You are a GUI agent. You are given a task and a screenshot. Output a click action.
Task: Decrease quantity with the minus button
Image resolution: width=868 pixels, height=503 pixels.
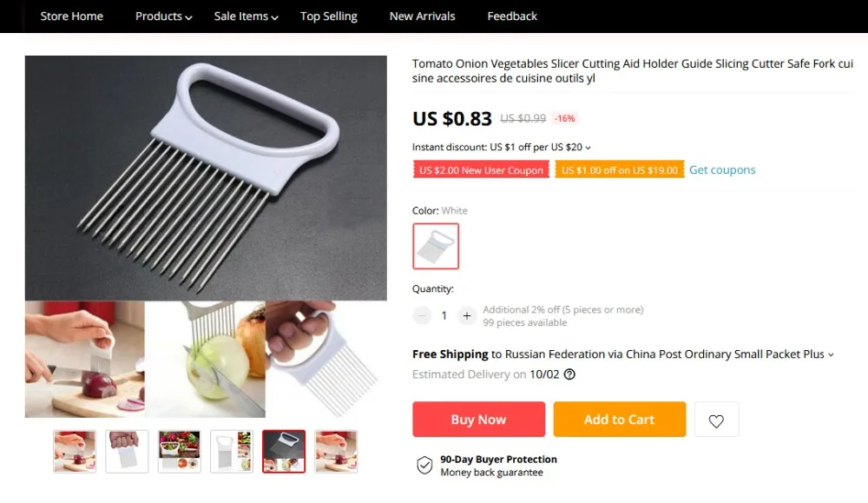click(422, 315)
